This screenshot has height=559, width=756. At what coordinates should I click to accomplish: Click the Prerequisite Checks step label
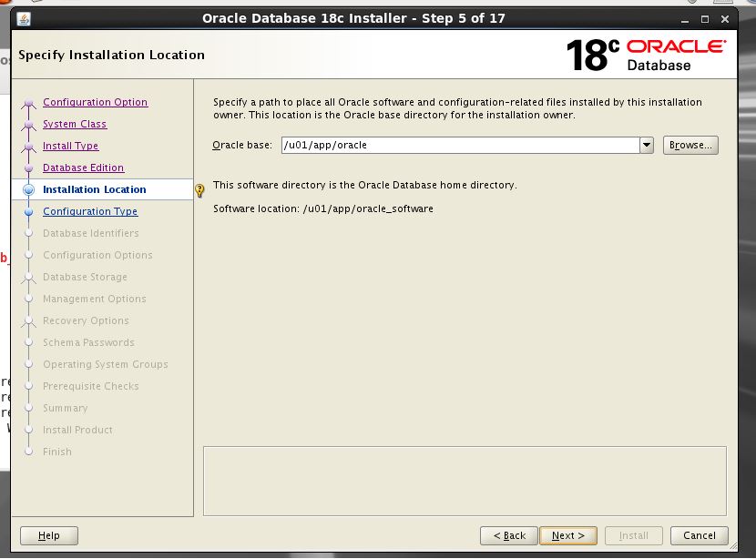click(x=91, y=386)
